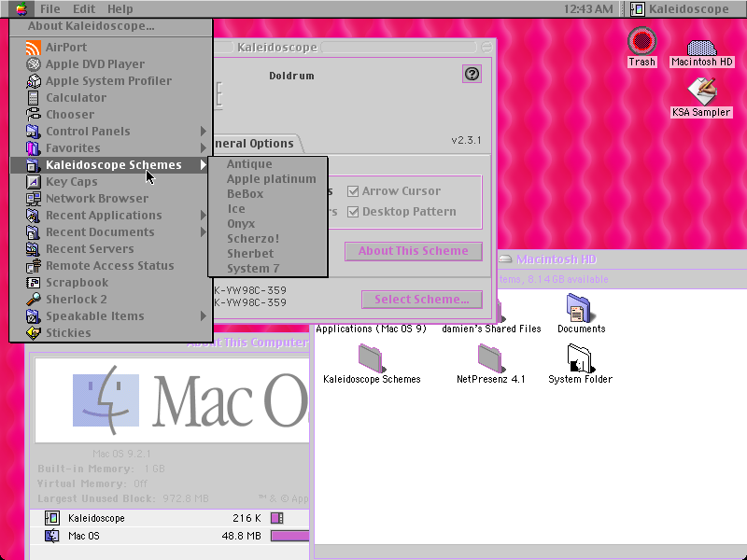This screenshot has height=560, width=747.
Task: Click the Stickies icon in Apple menu
Action: 34,333
